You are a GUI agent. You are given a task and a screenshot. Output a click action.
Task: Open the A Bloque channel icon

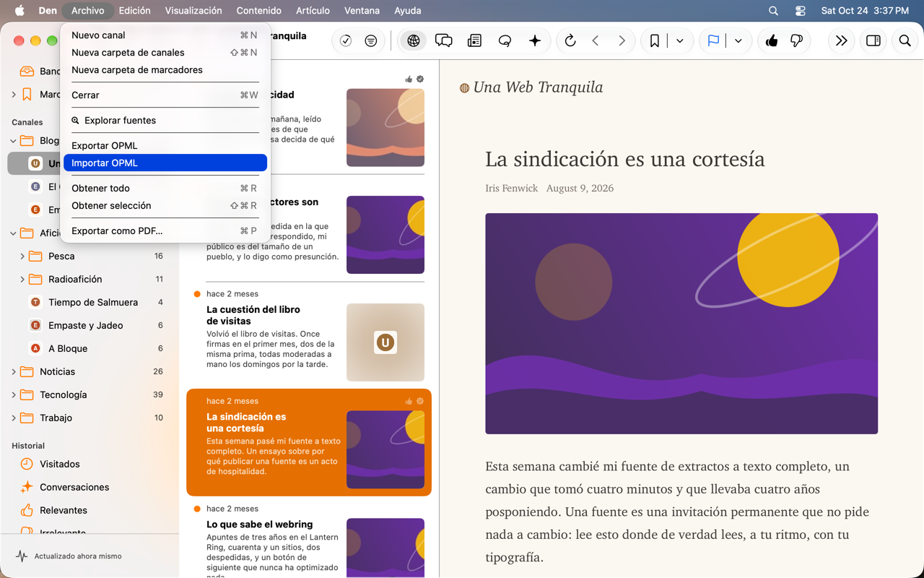(35, 348)
